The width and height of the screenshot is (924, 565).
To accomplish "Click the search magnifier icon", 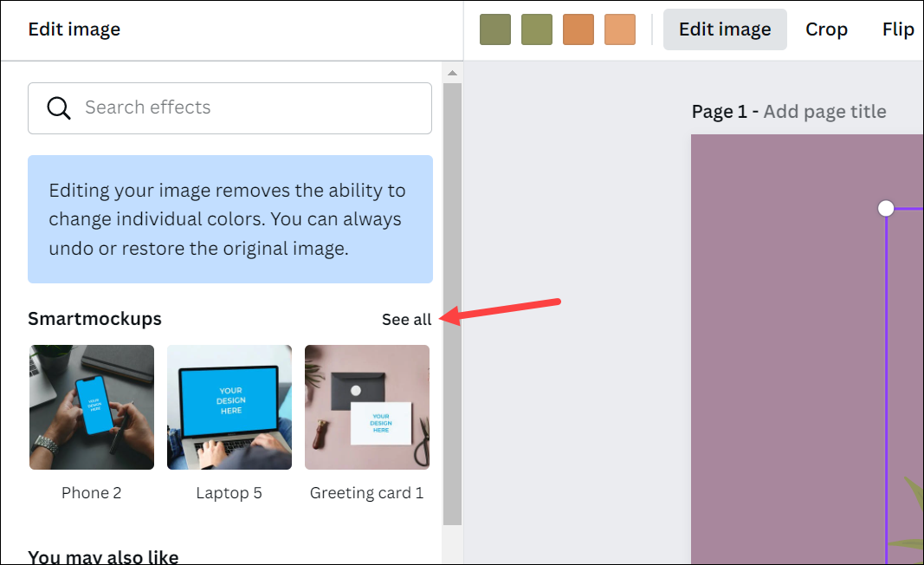I will pyautogui.click(x=59, y=108).
